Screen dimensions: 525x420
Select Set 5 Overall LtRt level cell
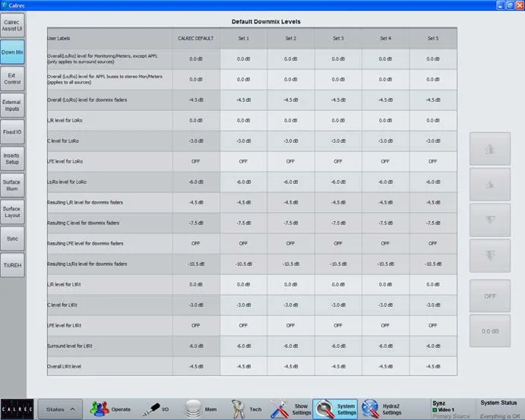pos(433,366)
